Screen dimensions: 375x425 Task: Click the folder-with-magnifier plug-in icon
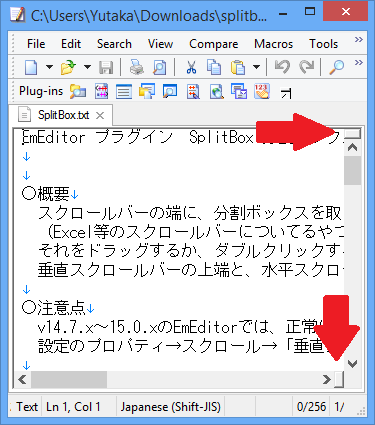(x=78, y=91)
